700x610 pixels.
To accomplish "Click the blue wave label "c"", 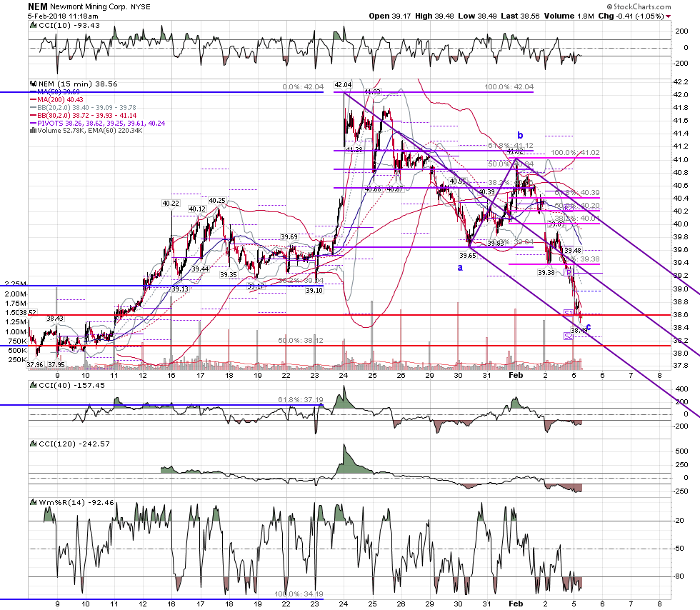I will tap(589, 327).
